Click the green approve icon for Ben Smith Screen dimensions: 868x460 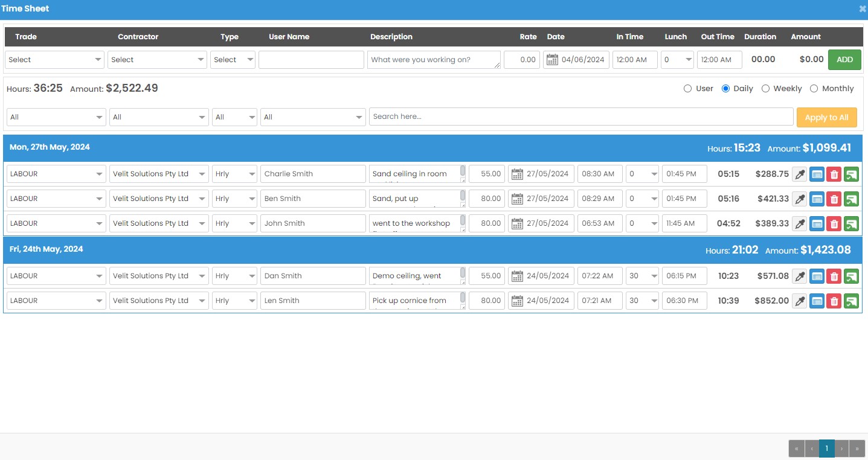(851, 199)
